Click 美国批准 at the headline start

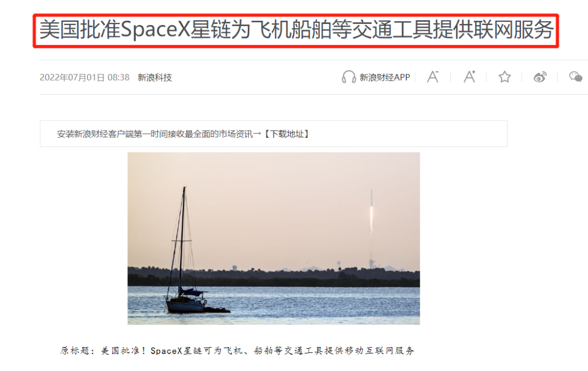(x=79, y=30)
